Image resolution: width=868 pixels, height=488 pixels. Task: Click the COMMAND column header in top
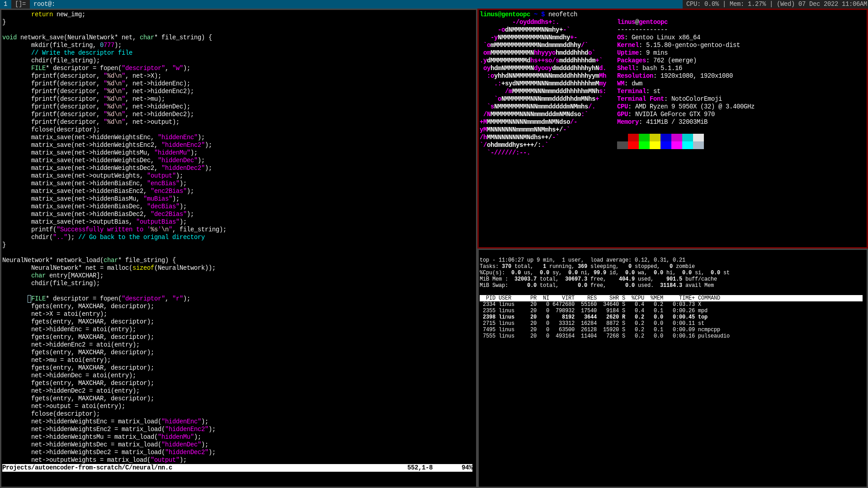[x=708, y=298]
